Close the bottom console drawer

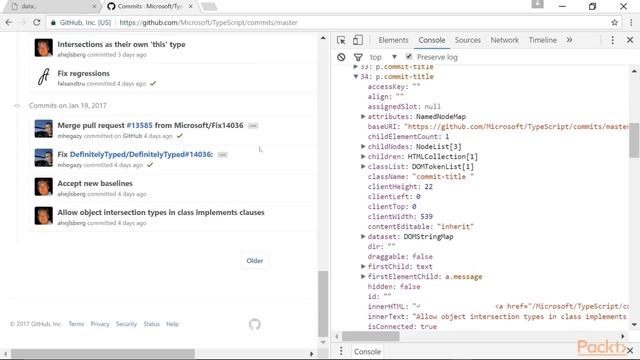(x=630, y=351)
